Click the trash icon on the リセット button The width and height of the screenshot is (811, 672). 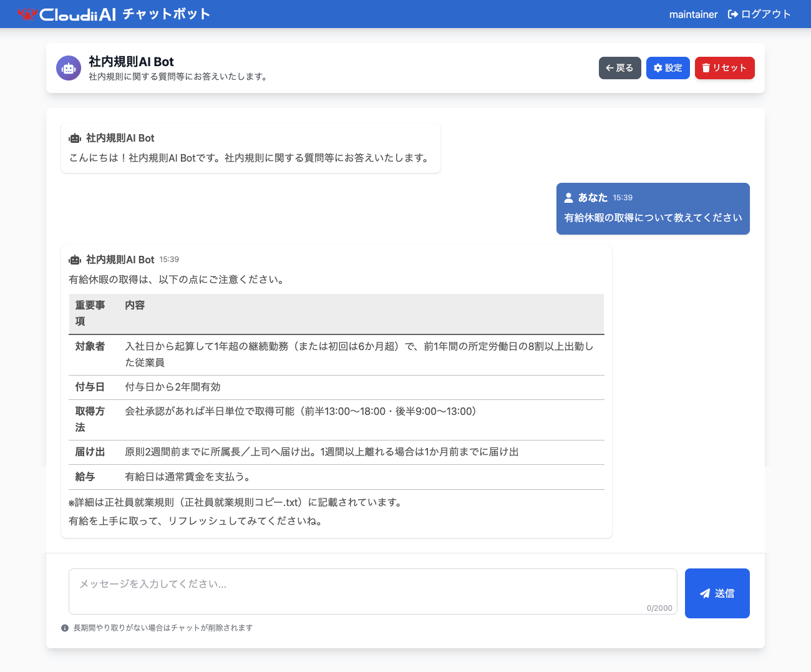tap(706, 68)
